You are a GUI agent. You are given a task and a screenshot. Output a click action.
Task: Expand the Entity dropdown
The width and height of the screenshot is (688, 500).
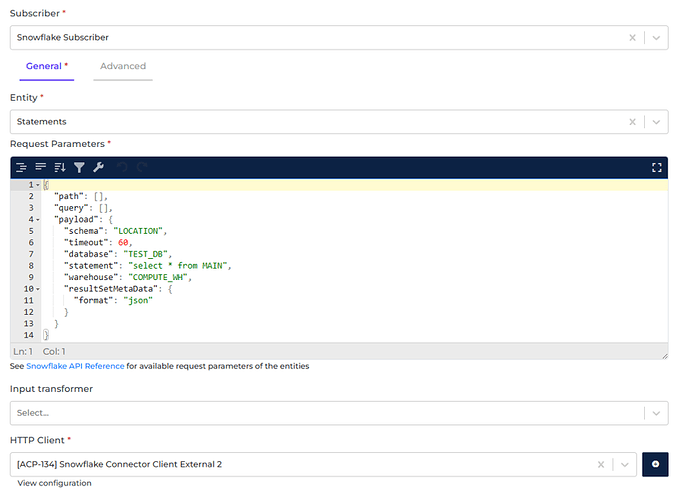pos(656,122)
